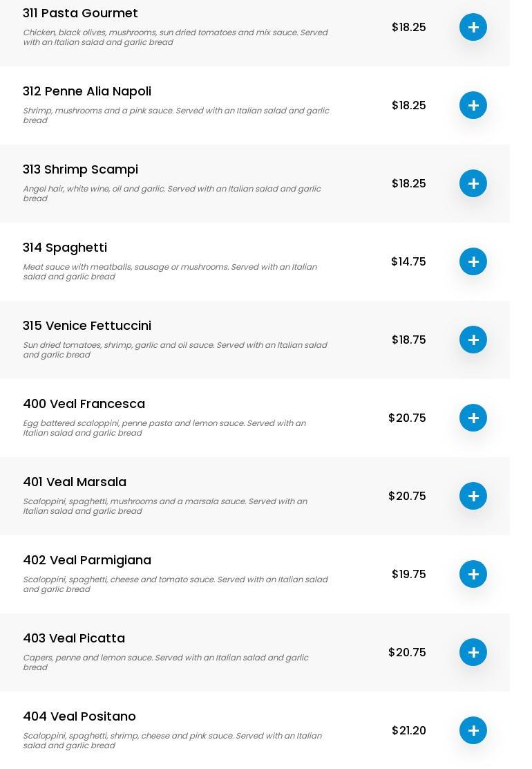Image resolution: width=532 pixels, height=769 pixels.
Task: Click the 315 Venice Fettuccini description text
Action: [x=175, y=350]
